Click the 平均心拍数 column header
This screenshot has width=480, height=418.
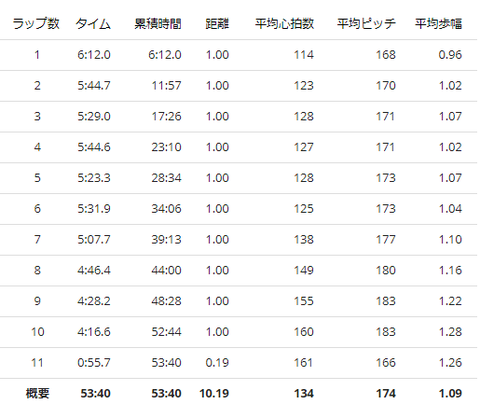[284, 24]
